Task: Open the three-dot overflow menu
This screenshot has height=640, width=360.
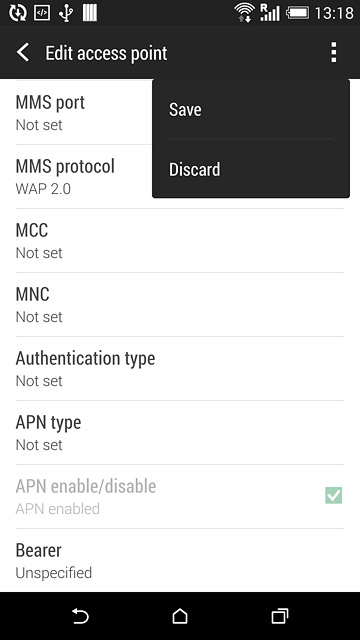Action: [333, 52]
